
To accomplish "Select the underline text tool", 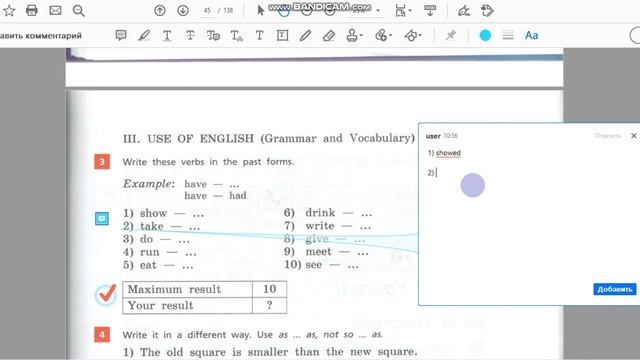I will (x=167, y=36).
